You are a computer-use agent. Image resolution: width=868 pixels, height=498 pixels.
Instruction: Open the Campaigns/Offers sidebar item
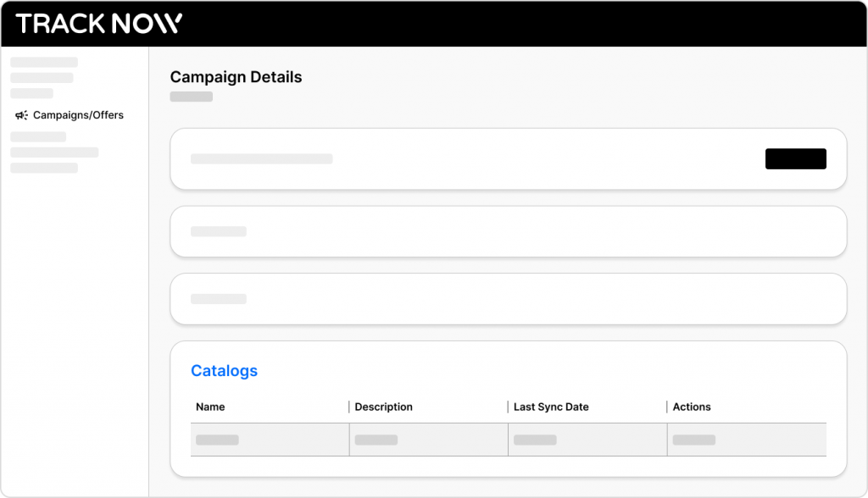[70, 115]
